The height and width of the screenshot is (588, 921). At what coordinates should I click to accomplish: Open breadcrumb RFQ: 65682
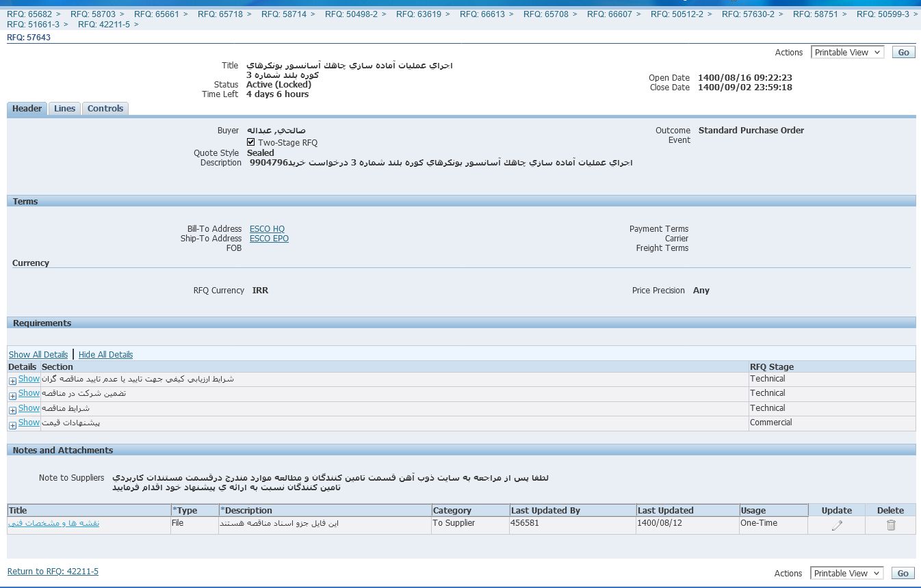29,14
